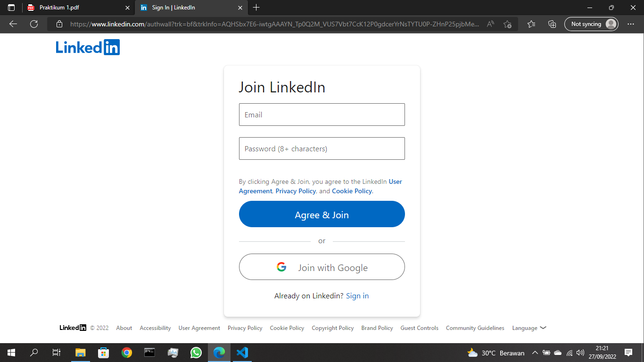Image resolution: width=644 pixels, height=362 pixels.
Task: Open Cookie Policy in the footer
Action: [287, 328]
